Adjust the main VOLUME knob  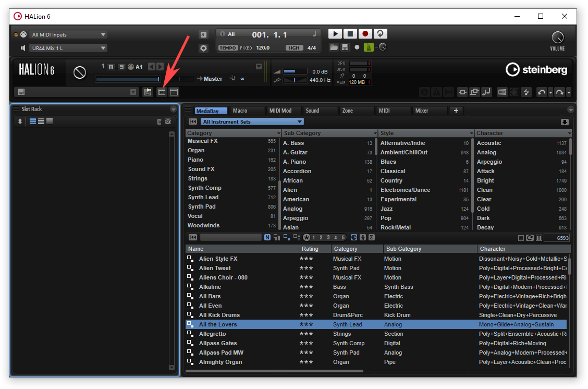pos(558,37)
